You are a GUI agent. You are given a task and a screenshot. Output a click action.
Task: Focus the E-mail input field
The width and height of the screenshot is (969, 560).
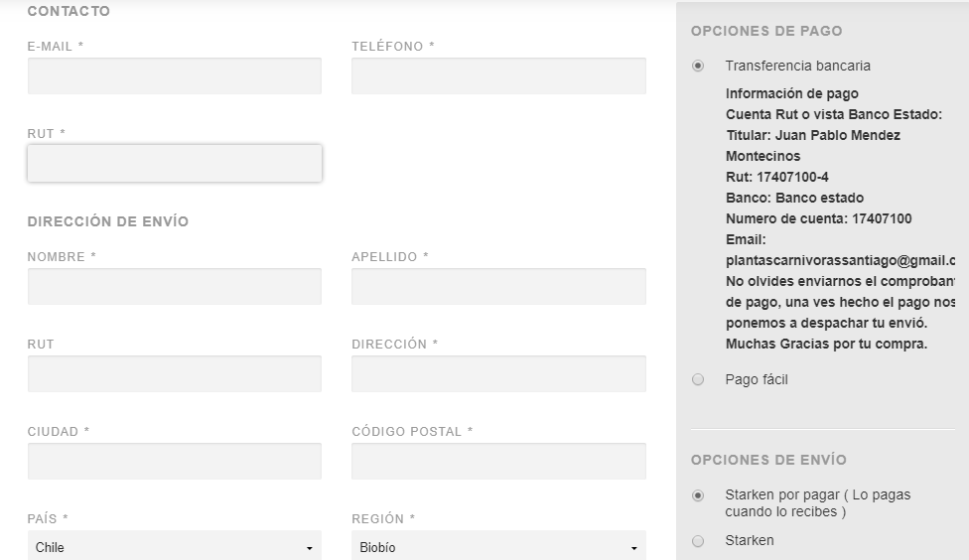pyautogui.click(x=175, y=76)
